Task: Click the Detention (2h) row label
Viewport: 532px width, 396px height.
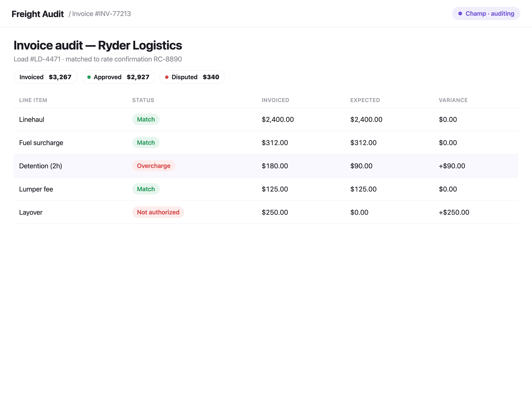Action: [x=40, y=166]
